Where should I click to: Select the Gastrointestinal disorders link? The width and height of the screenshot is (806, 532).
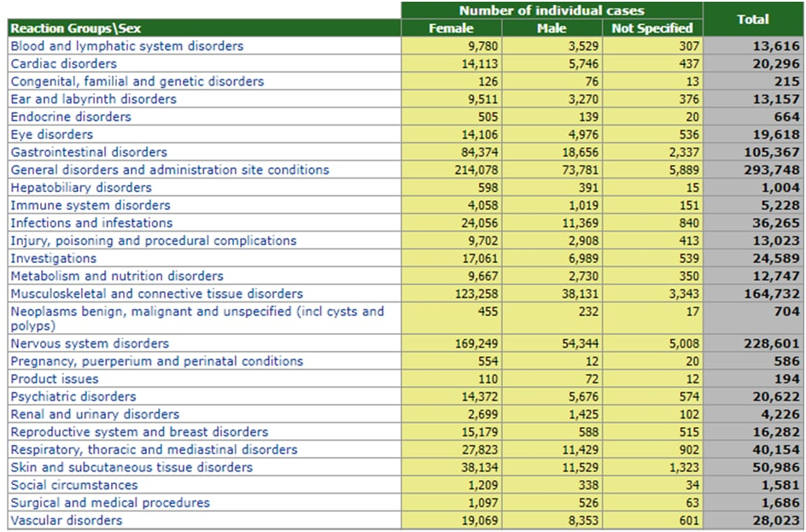point(89,152)
